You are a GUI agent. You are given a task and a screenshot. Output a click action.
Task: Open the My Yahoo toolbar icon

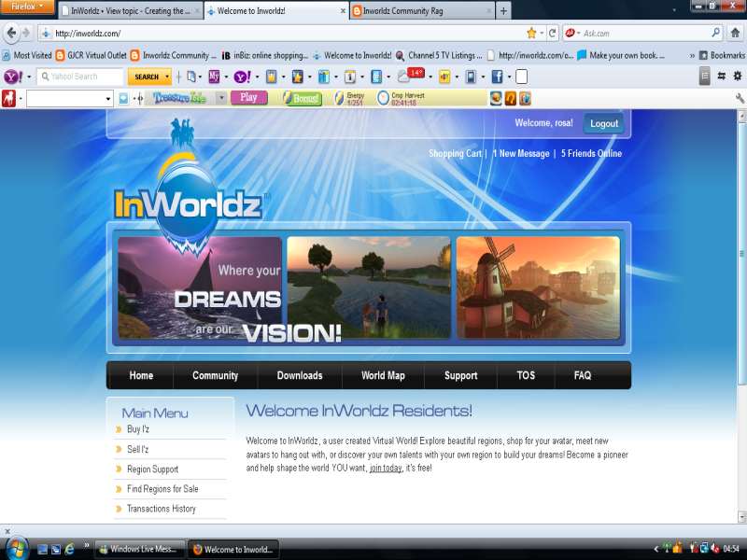(214, 77)
